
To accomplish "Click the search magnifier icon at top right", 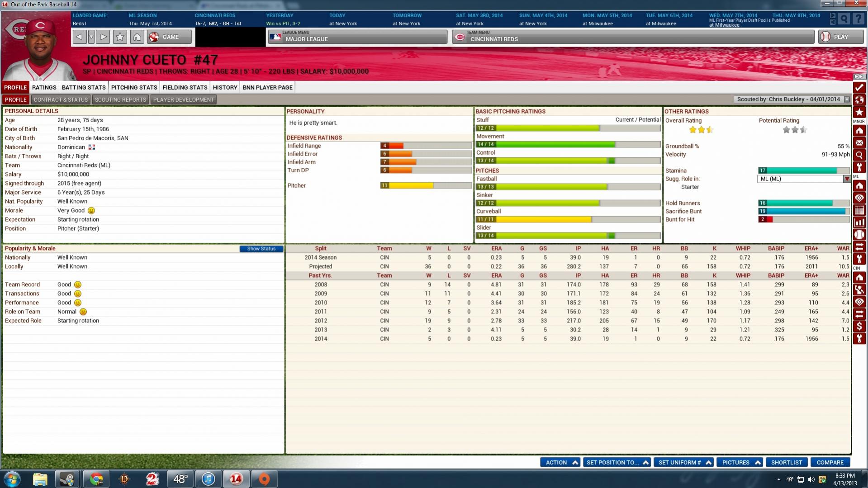I will coord(844,19).
